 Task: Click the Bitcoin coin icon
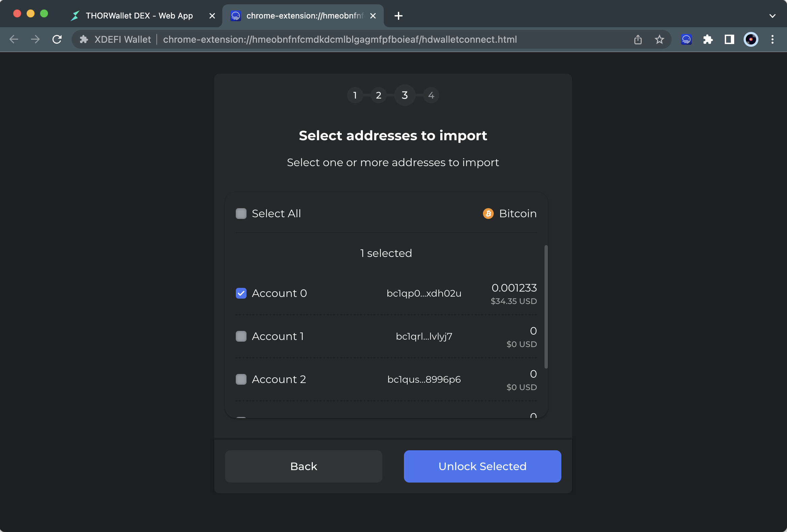pyautogui.click(x=488, y=214)
